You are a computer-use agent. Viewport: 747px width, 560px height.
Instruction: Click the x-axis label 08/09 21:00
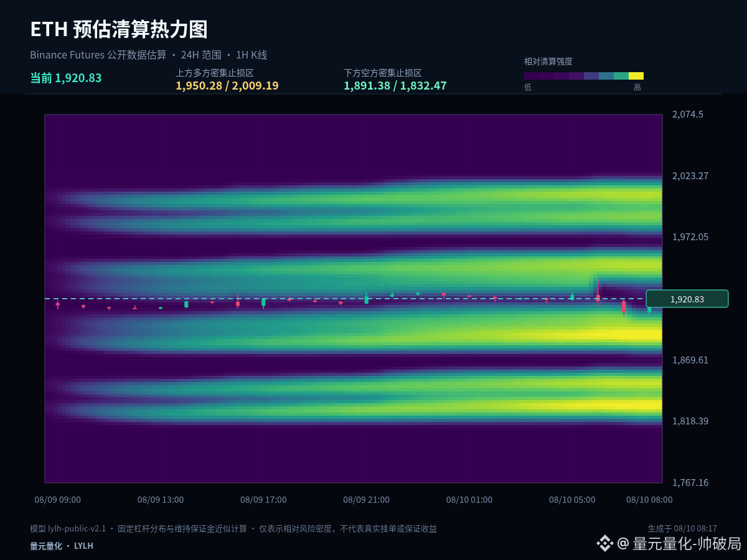[x=366, y=500]
